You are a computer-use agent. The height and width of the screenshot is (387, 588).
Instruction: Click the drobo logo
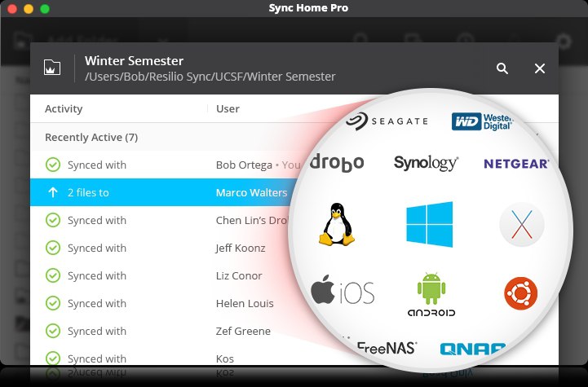click(x=337, y=162)
